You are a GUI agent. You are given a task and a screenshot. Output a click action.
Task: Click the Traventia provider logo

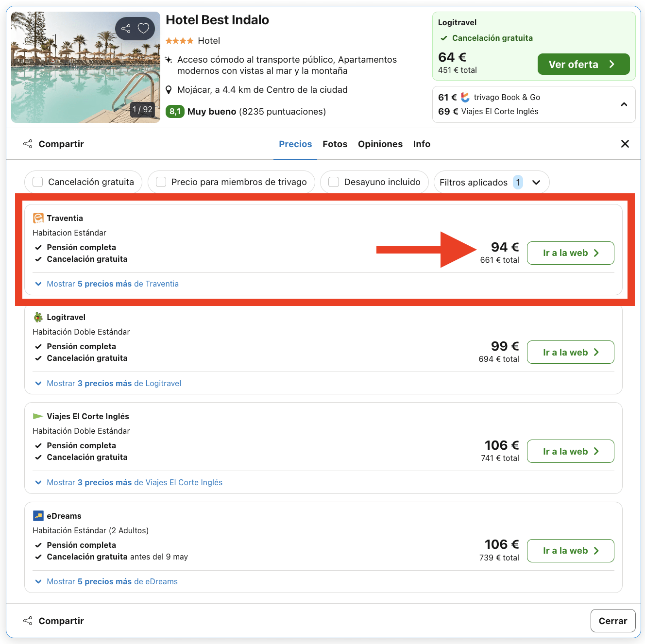pos(37,218)
